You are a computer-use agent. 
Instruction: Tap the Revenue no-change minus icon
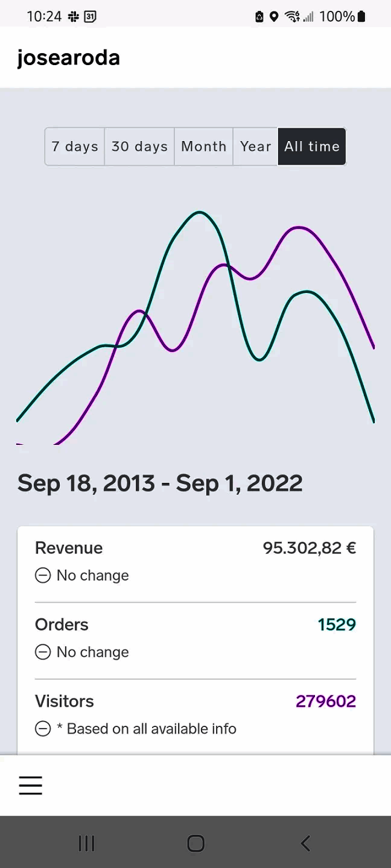click(x=43, y=576)
